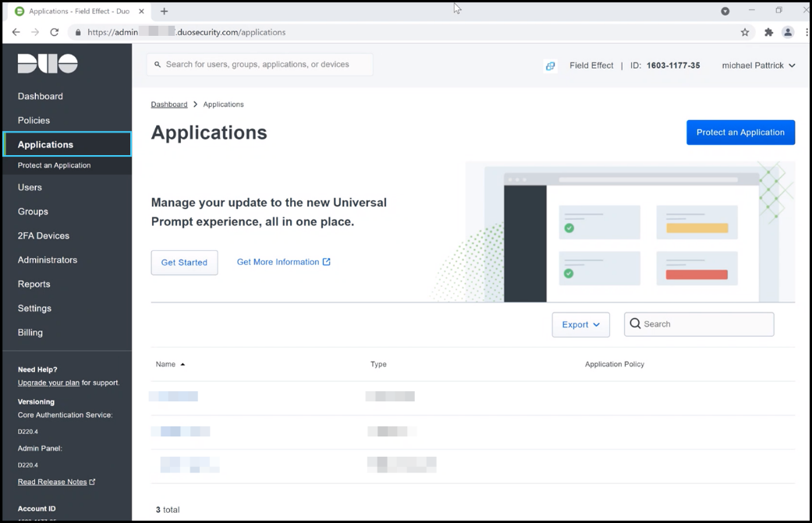Focus the applications Search field
The width and height of the screenshot is (812, 523).
point(699,324)
